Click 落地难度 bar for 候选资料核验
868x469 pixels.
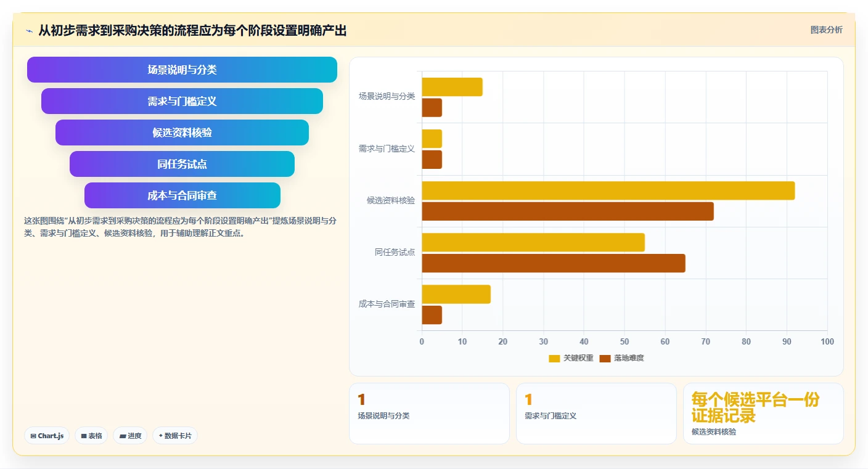coord(568,211)
